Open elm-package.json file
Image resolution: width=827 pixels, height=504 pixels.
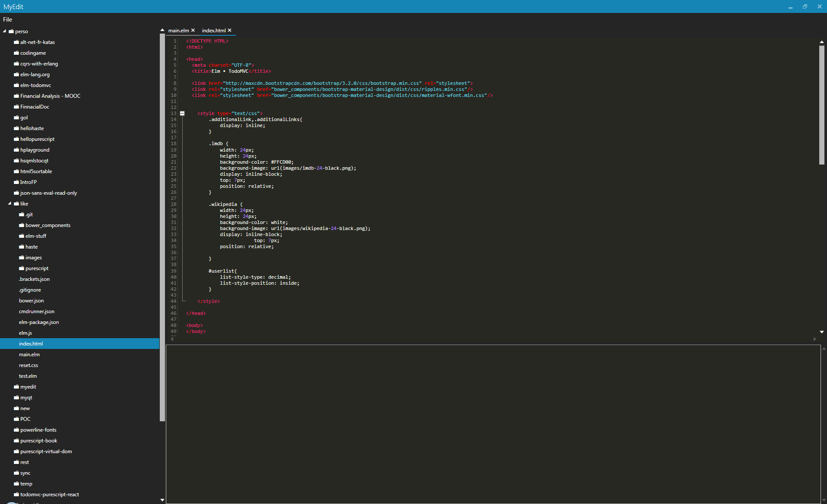point(39,322)
